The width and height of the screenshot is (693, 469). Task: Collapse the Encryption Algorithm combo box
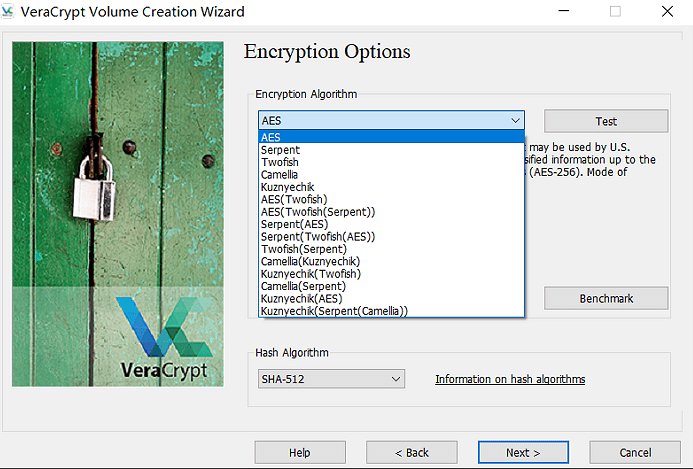[x=391, y=120]
